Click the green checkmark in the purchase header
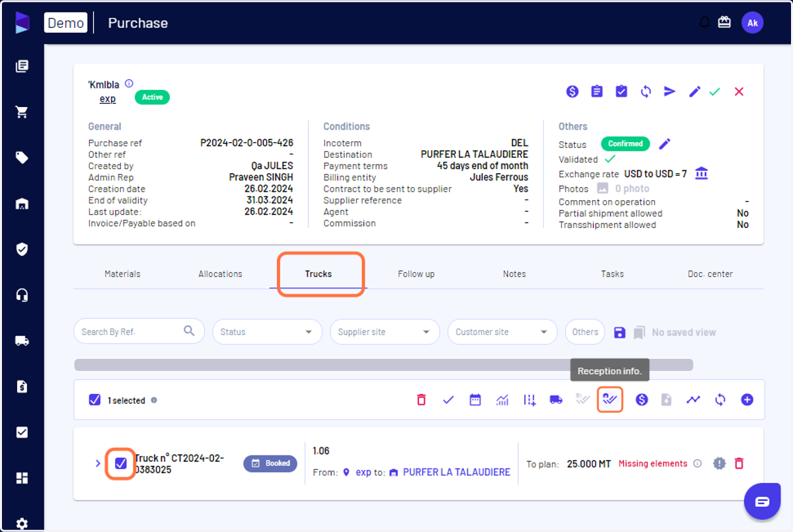The width and height of the screenshot is (793, 532). point(714,92)
